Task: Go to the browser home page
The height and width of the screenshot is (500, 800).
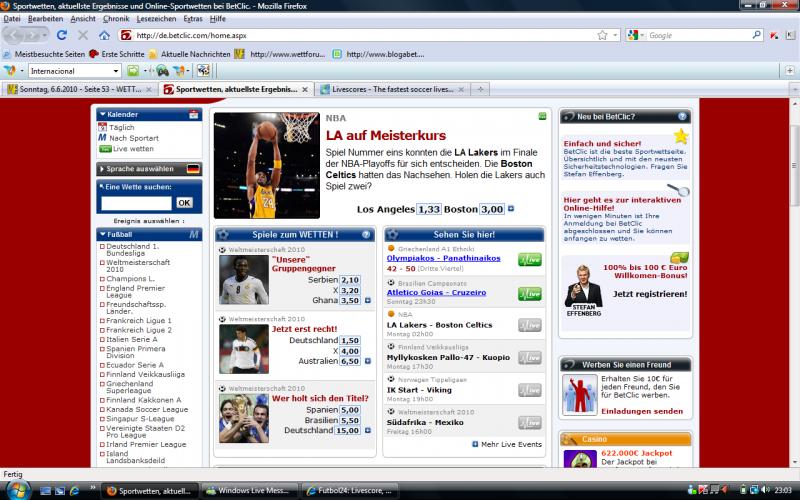Action: pos(105,35)
